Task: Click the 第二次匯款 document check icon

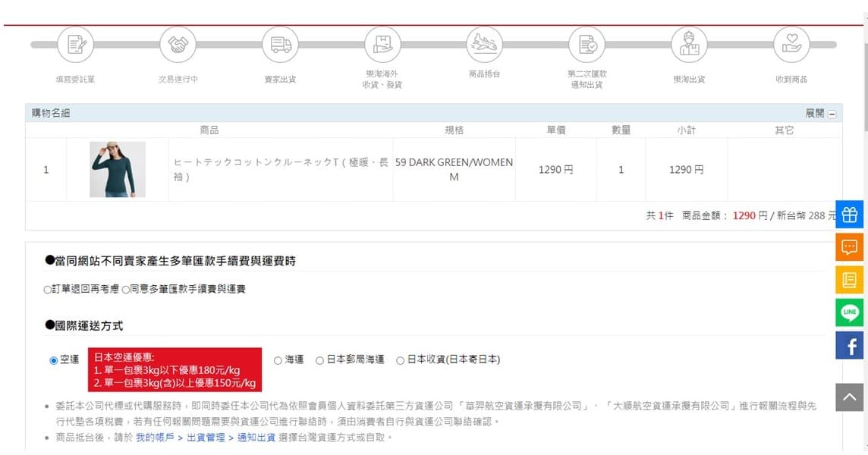Action: click(x=587, y=44)
